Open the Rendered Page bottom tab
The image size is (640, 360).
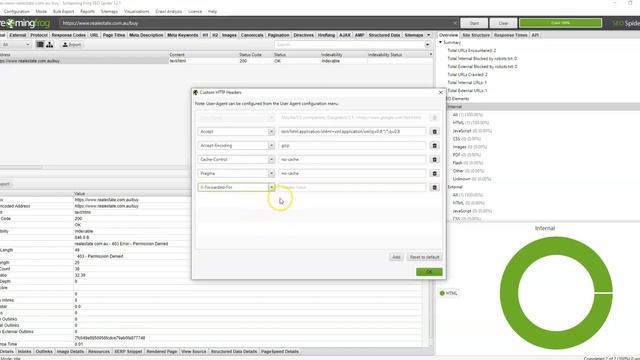click(x=161, y=351)
